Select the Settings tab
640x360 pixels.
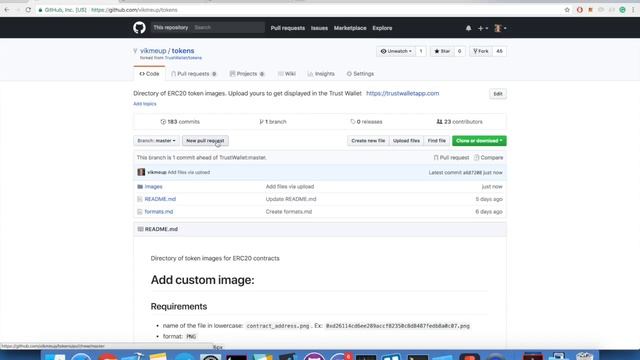point(360,74)
